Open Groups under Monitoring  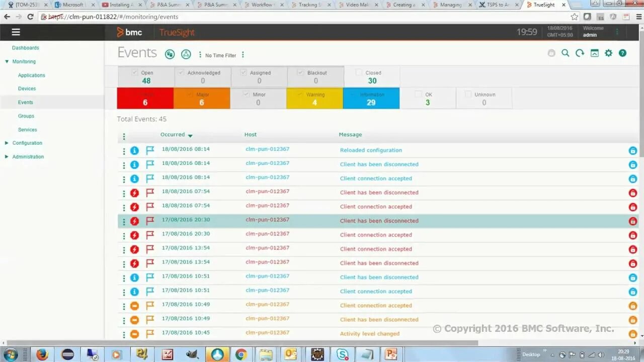click(x=26, y=116)
